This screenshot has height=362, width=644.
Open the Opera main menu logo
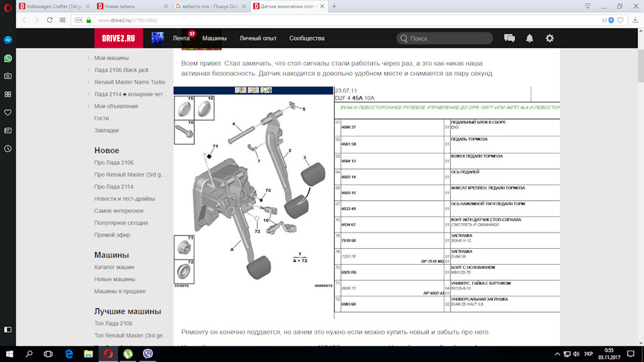pos(8,7)
